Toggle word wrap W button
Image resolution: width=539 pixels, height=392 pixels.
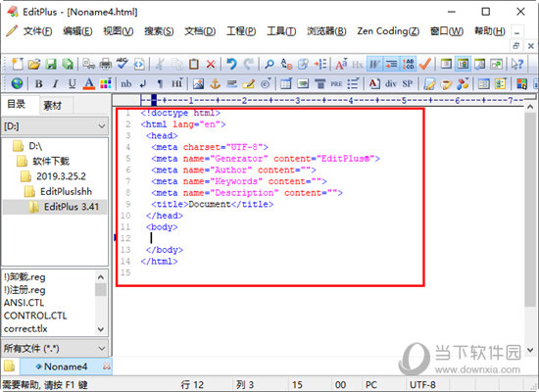[x=374, y=64]
